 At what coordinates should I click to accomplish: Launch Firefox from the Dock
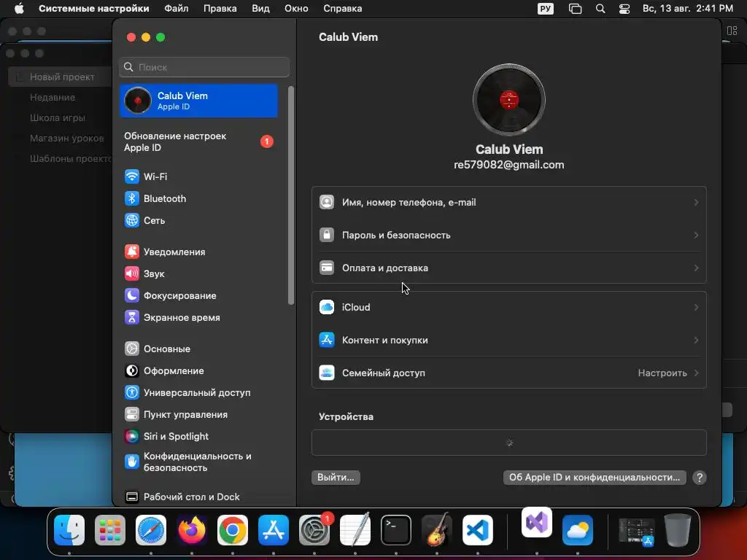coord(192,530)
